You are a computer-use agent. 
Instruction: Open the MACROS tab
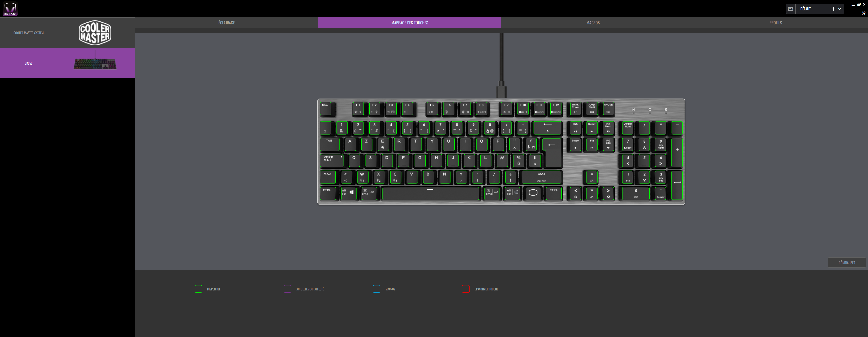click(x=593, y=23)
